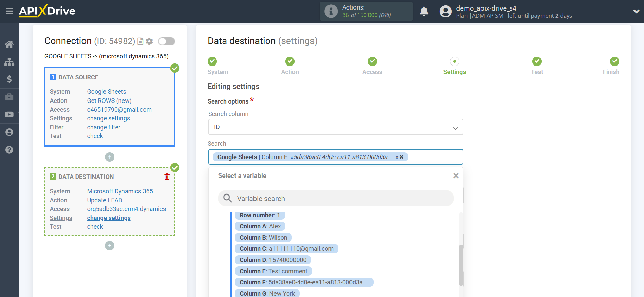Close the Select a variable panel
644x297 pixels.
pyautogui.click(x=456, y=176)
